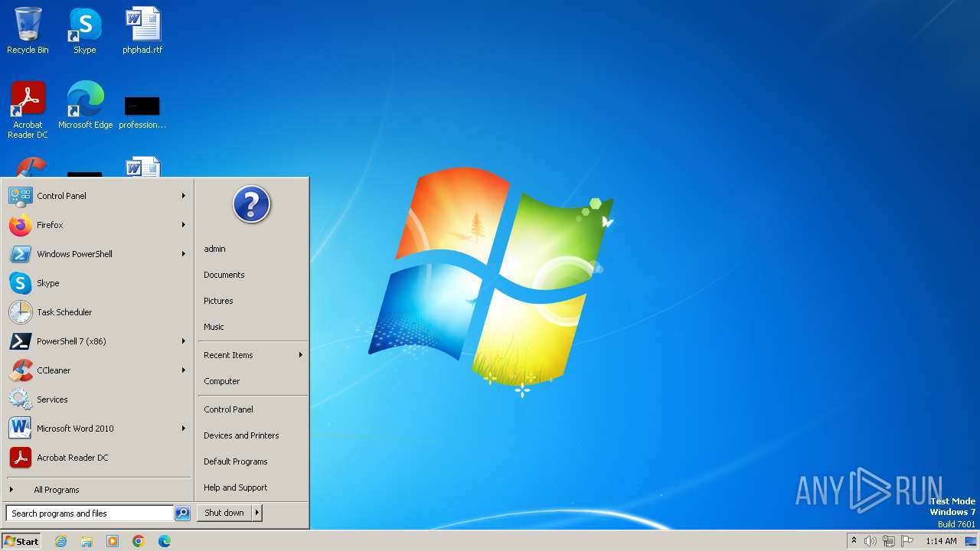
Task: Open Internet Explorer in taskbar
Action: pos(60,541)
